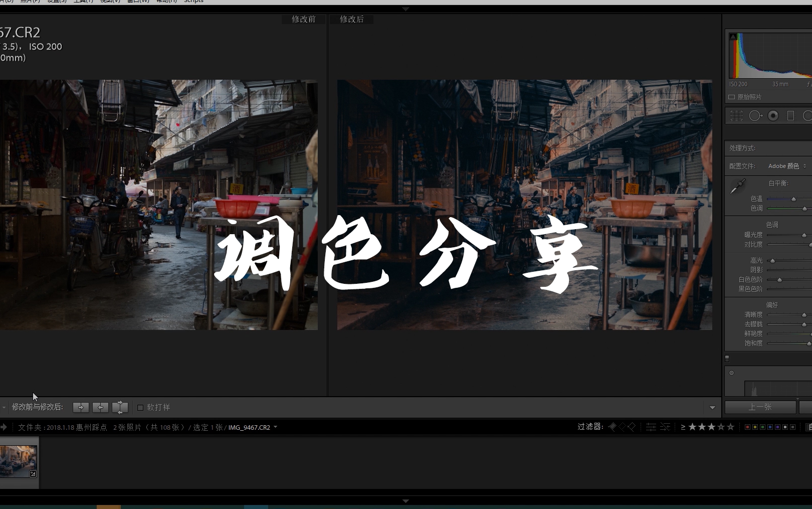Click the 修改前 label

coord(304,19)
